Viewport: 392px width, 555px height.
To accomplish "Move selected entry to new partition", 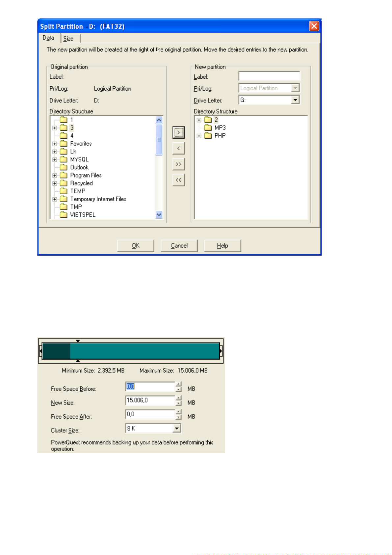I will tap(178, 132).
